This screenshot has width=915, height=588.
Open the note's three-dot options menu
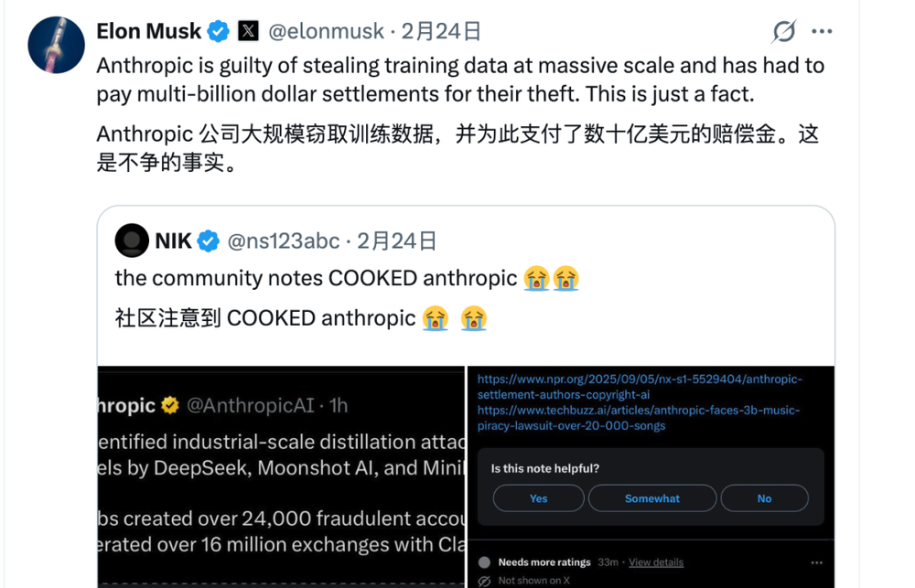point(816,561)
